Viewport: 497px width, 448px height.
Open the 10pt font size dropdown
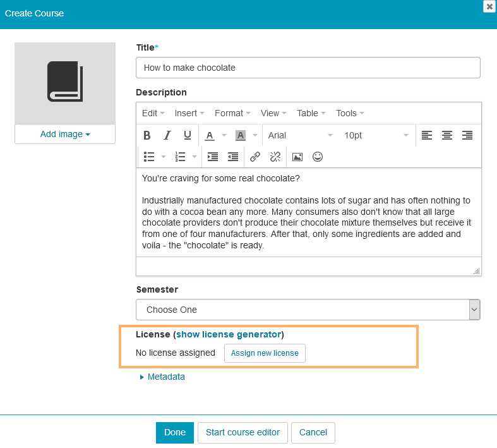coord(376,135)
